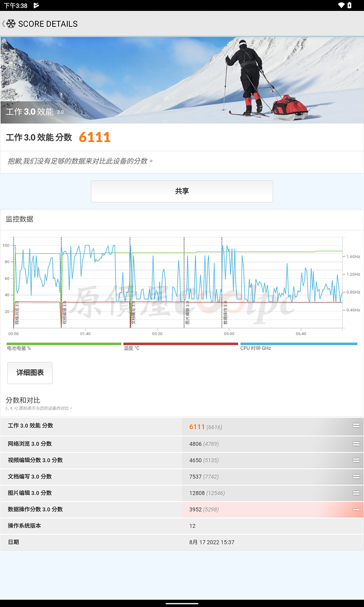Tap the equals icon in 视频编辑分数 row
This screenshot has height=607, width=364.
point(356,460)
